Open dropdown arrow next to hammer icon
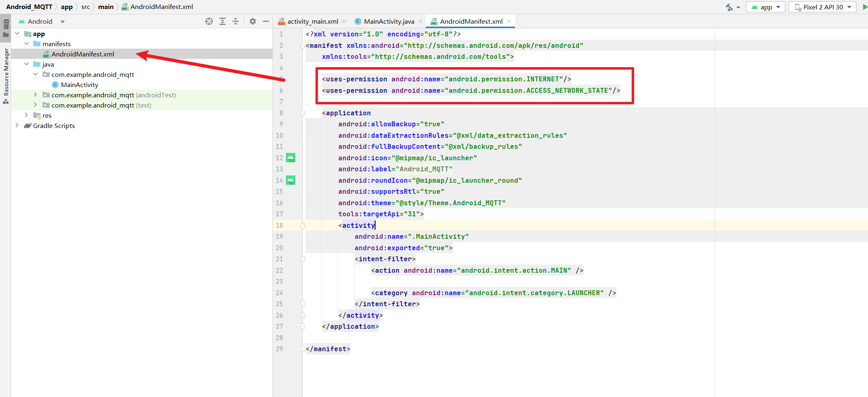The height and width of the screenshot is (397, 868). (738, 7)
